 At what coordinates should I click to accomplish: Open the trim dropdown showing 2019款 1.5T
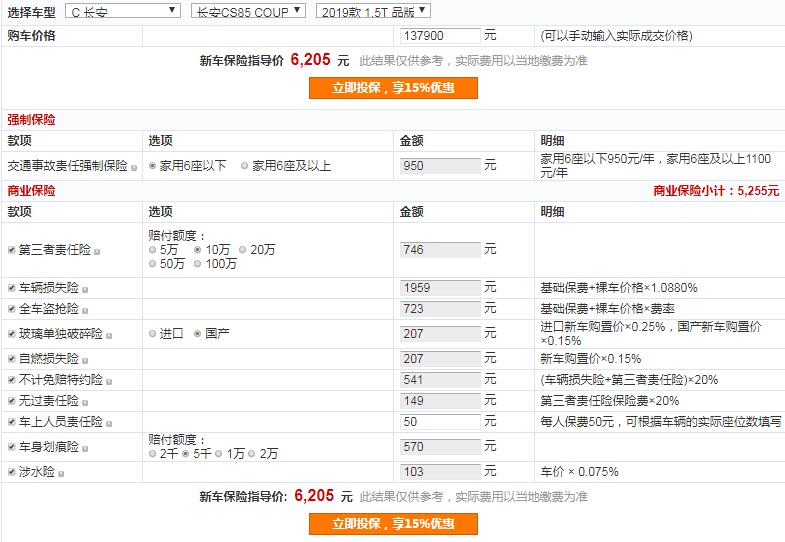click(373, 11)
